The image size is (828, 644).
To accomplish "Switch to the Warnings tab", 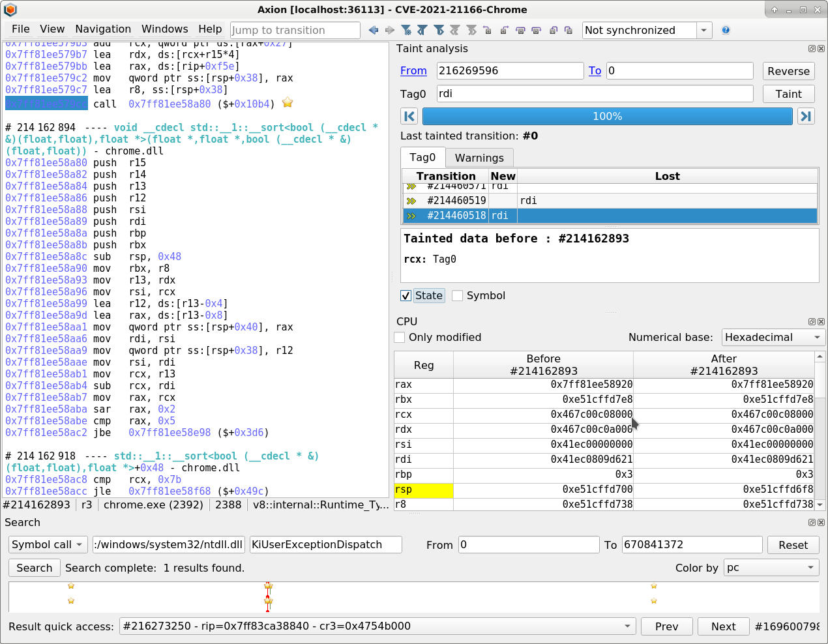I will 479,158.
